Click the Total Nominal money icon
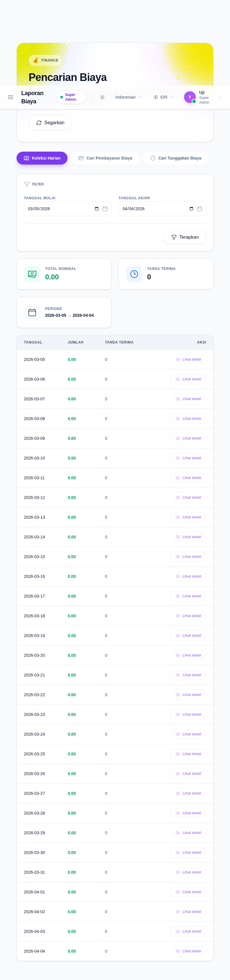This screenshot has width=230, height=980. click(x=32, y=274)
